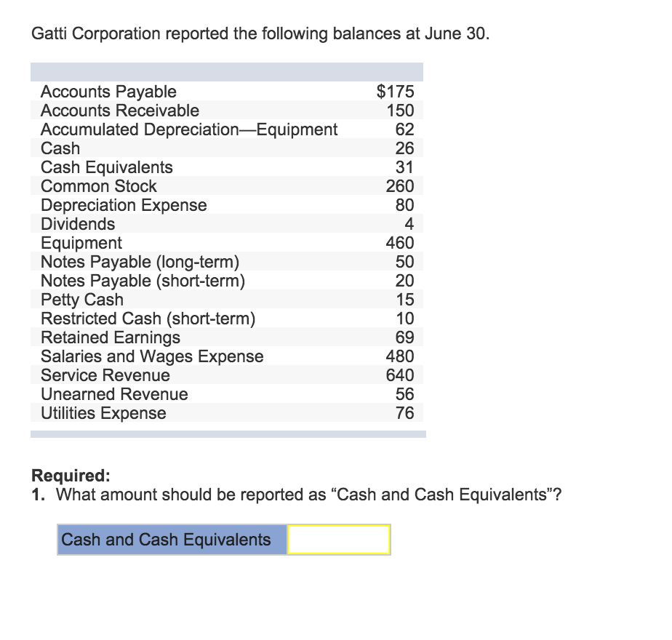The image size is (672, 640).
Task: Click the Petty Cash row label
Action: pos(82,300)
